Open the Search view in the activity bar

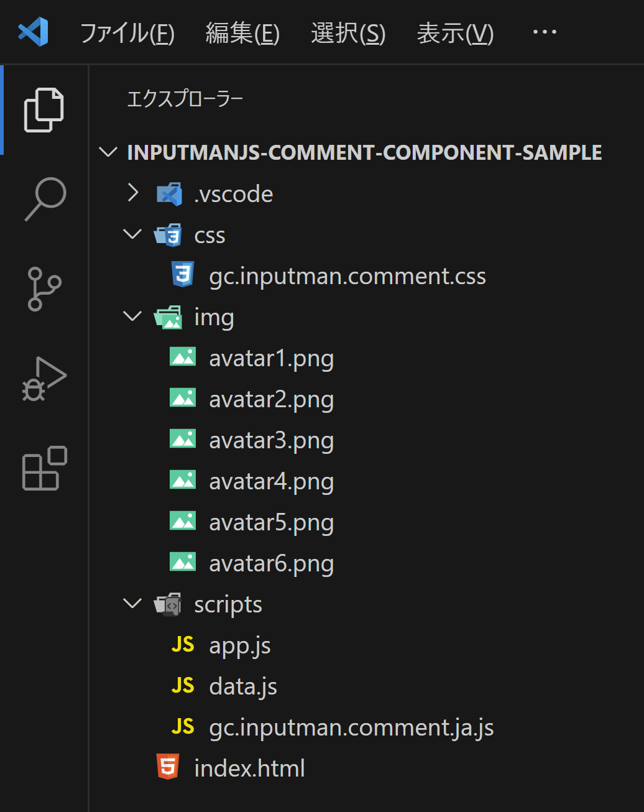point(44,199)
